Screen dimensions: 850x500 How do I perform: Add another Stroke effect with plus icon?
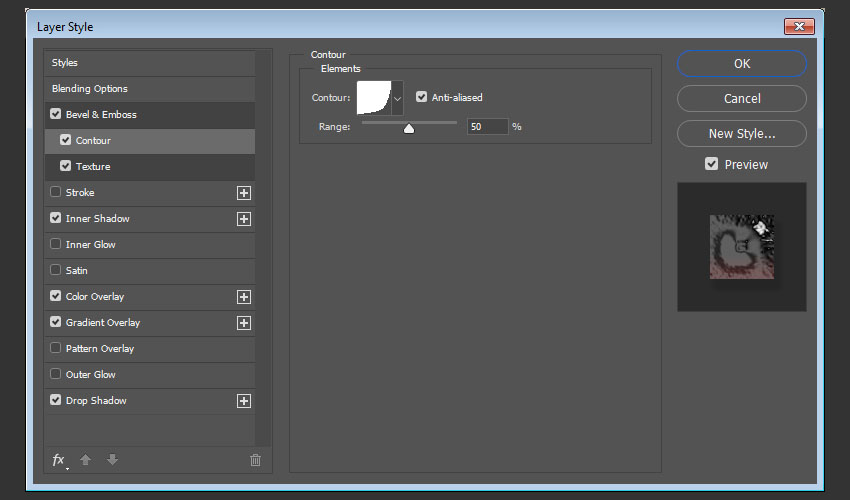pyautogui.click(x=243, y=193)
